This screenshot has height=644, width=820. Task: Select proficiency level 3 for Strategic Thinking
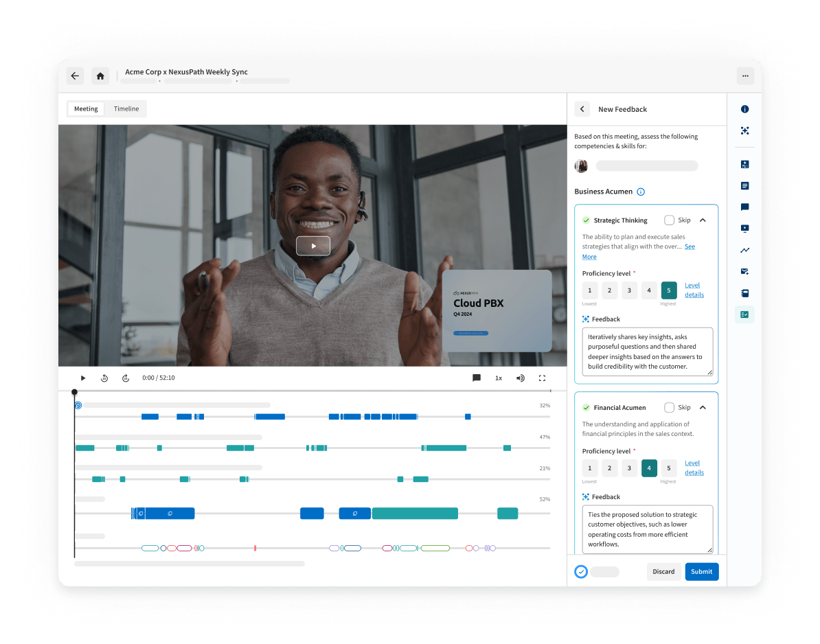(629, 290)
